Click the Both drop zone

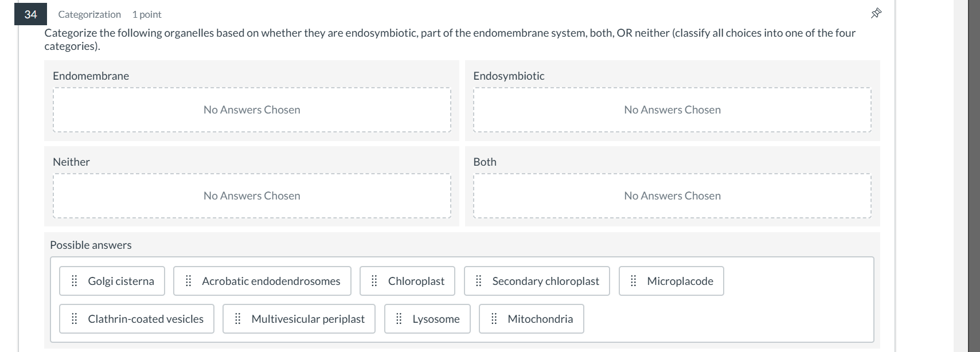click(x=672, y=195)
